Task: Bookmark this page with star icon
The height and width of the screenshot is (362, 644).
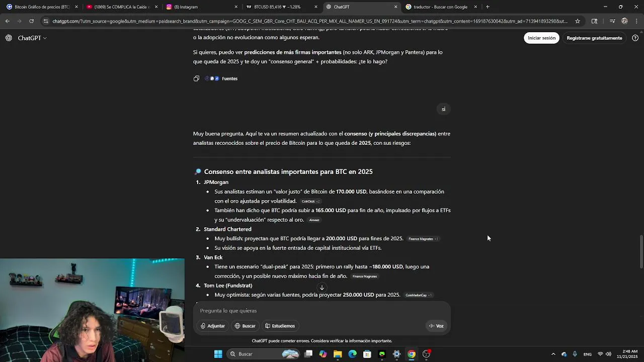Action: [x=578, y=21]
